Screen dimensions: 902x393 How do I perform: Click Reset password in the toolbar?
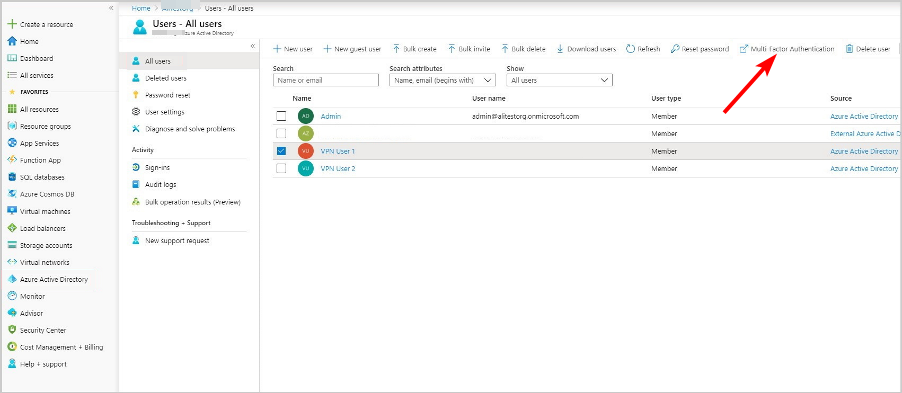click(700, 49)
